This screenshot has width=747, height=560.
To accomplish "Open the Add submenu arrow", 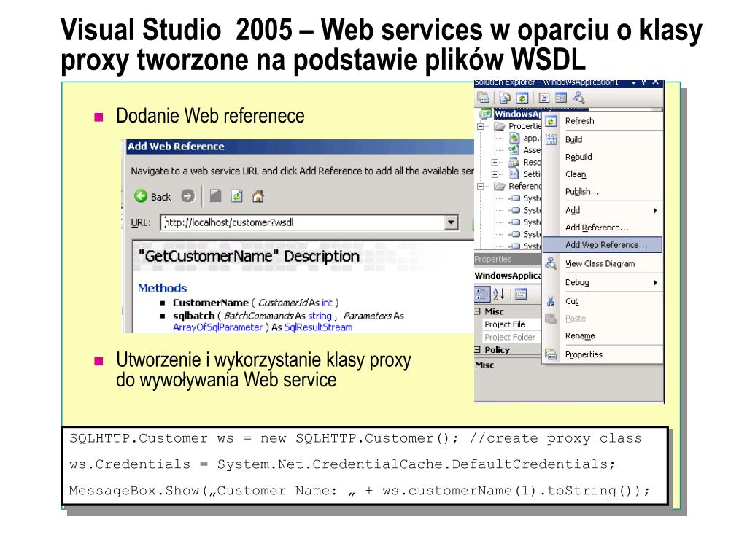I will click(655, 211).
